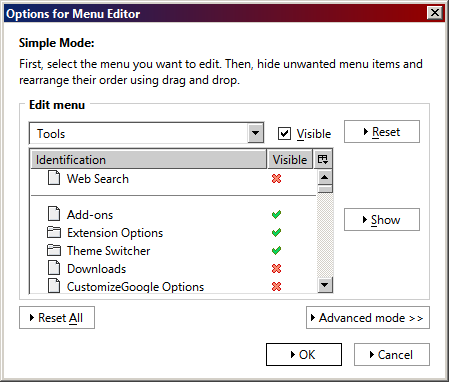Select the Downloads row
Viewport: 449px width, 382px height.
173,268
